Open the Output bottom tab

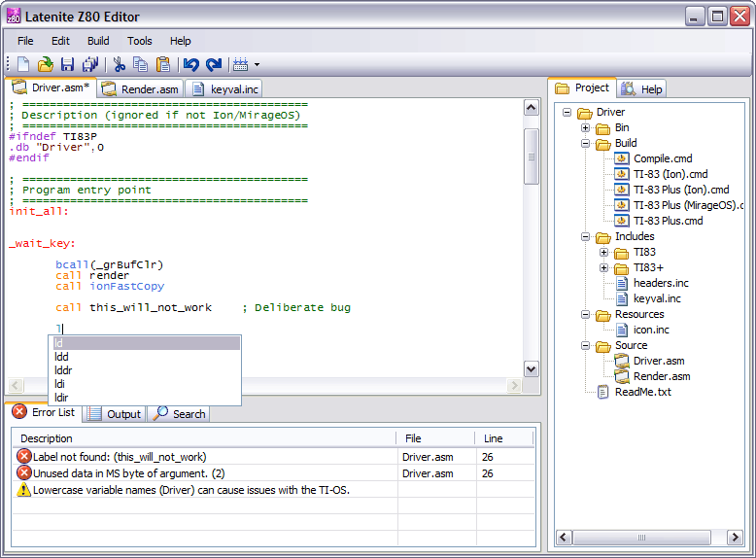(x=115, y=414)
